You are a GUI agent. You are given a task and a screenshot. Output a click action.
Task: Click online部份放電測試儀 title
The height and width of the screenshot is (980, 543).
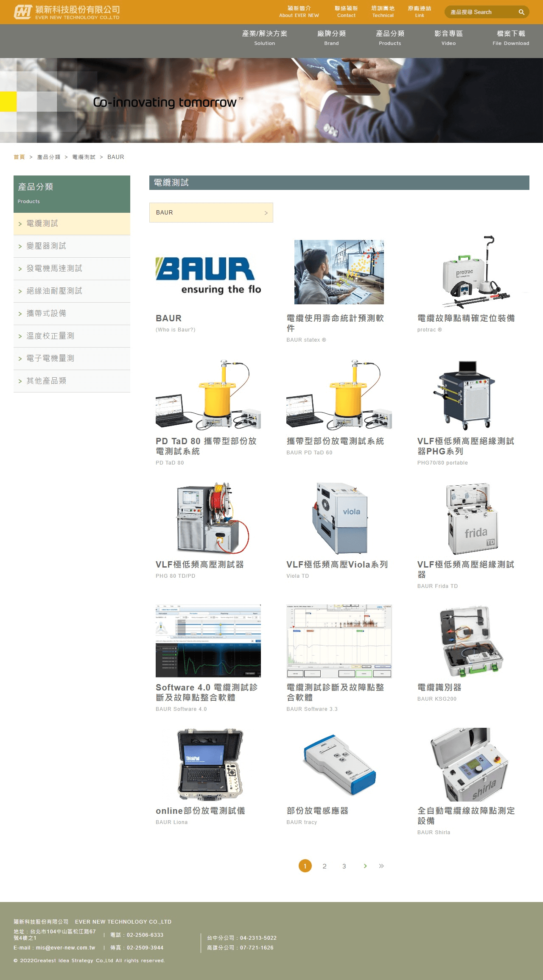200,810
